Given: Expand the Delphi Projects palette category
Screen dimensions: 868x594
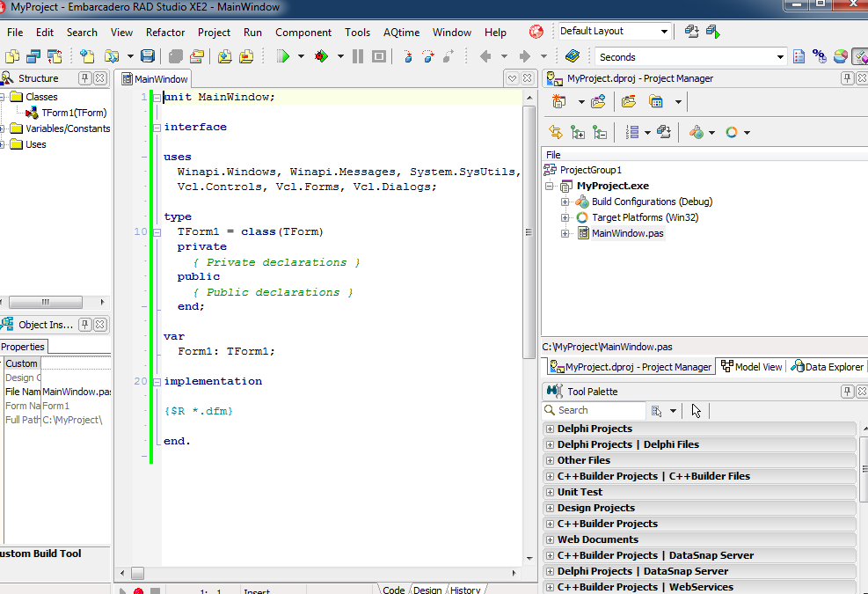Looking at the screenshot, I should click(x=551, y=429).
